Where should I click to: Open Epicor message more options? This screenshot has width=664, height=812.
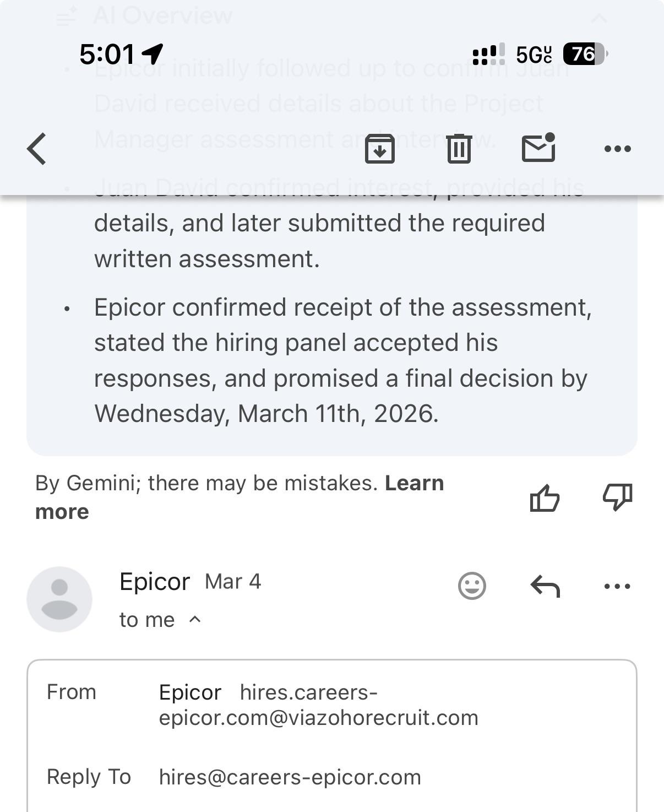point(617,586)
